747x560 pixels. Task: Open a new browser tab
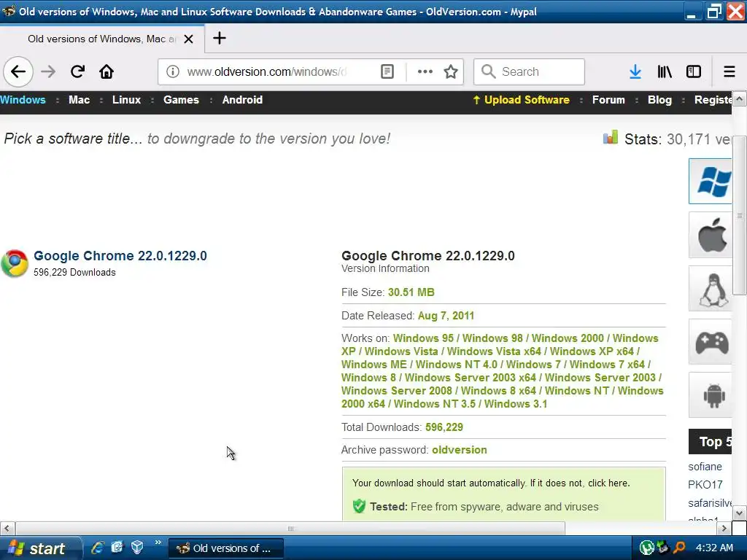point(219,38)
